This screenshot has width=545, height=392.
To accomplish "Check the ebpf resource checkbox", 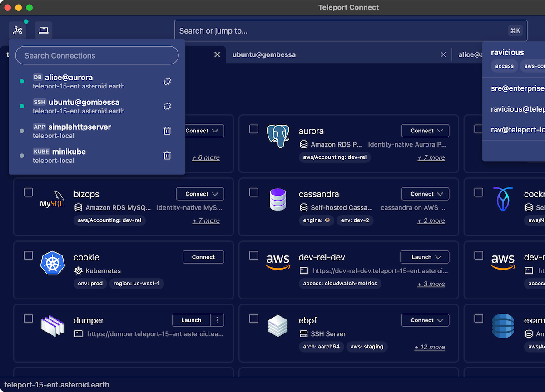I will pos(253,318).
